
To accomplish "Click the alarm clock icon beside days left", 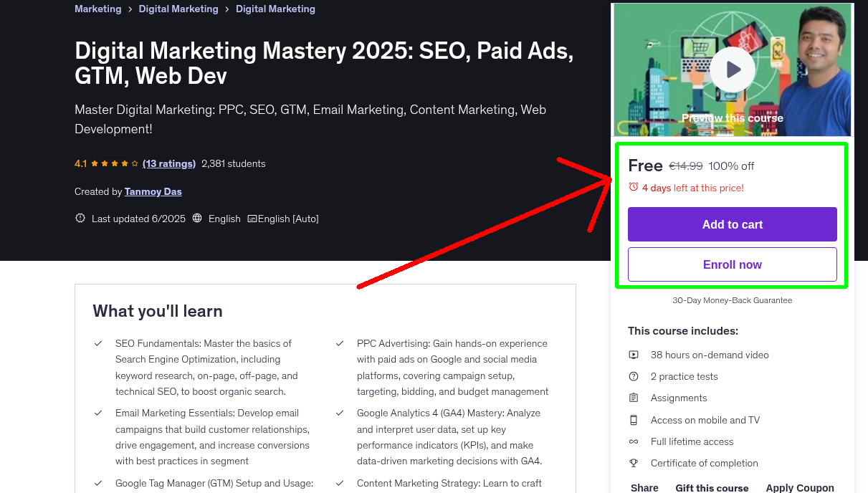I will (x=634, y=187).
